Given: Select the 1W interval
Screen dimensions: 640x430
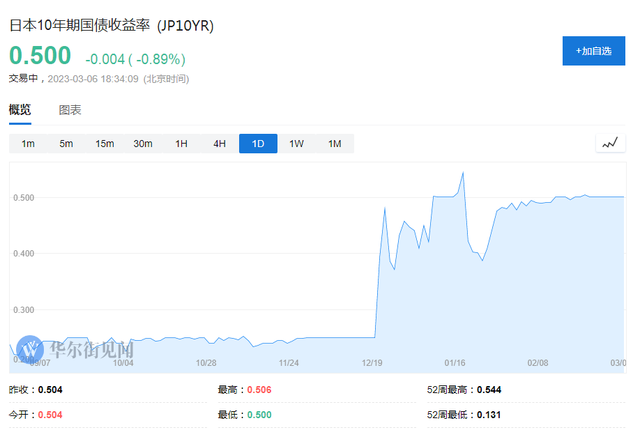Looking at the screenshot, I should pyautogui.click(x=296, y=144).
